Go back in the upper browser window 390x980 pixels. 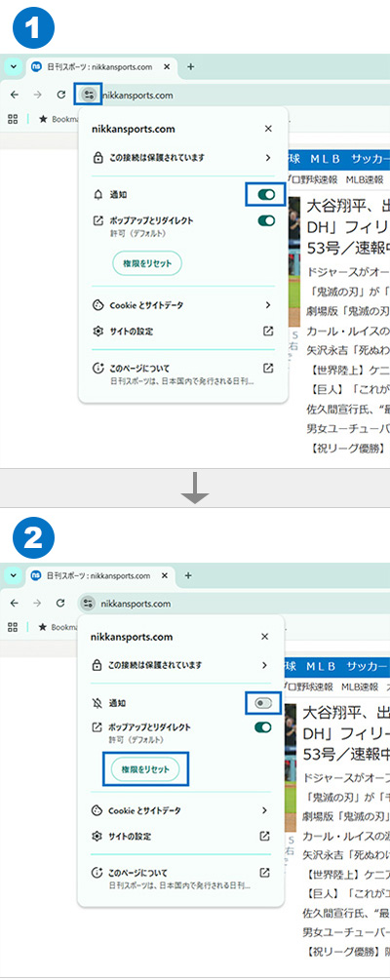point(14,95)
